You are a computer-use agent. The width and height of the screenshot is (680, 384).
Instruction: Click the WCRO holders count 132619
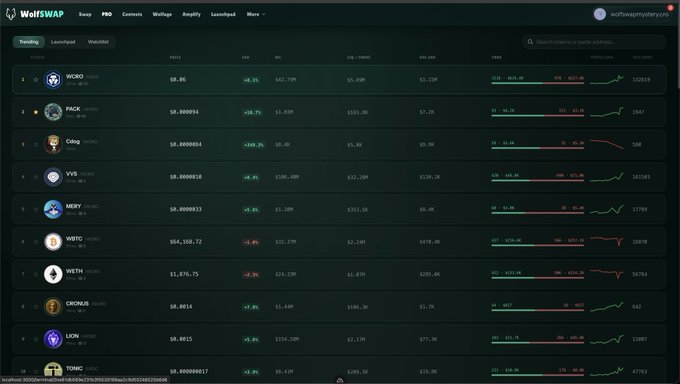641,80
